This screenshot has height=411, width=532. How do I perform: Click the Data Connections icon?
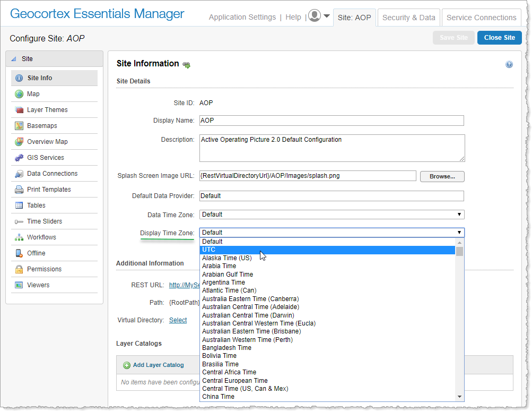(x=19, y=174)
